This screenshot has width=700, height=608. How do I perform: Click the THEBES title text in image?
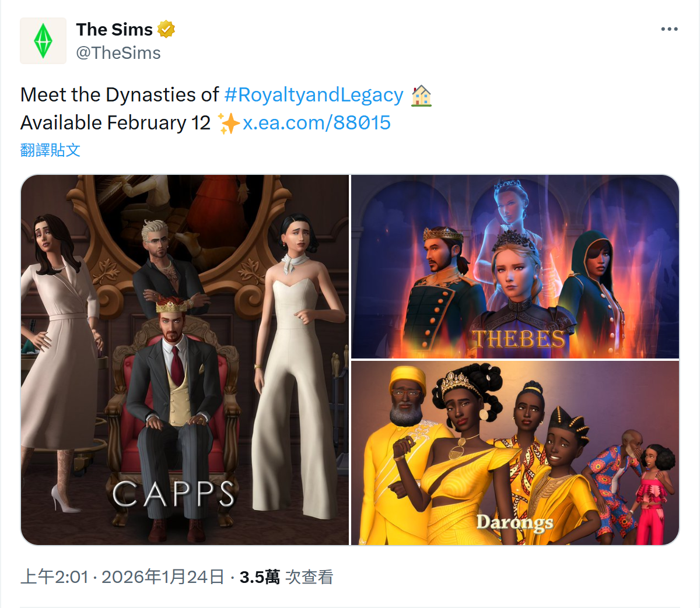(x=519, y=339)
